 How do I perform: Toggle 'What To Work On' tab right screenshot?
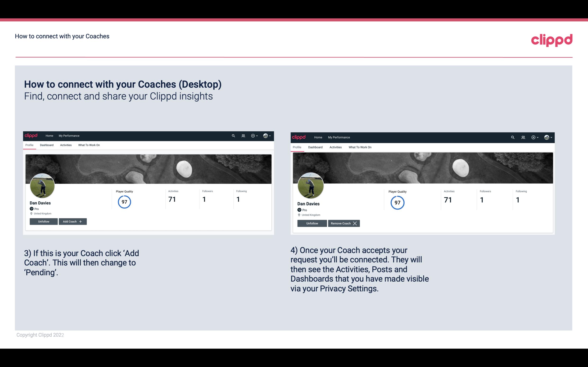coord(359,147)
